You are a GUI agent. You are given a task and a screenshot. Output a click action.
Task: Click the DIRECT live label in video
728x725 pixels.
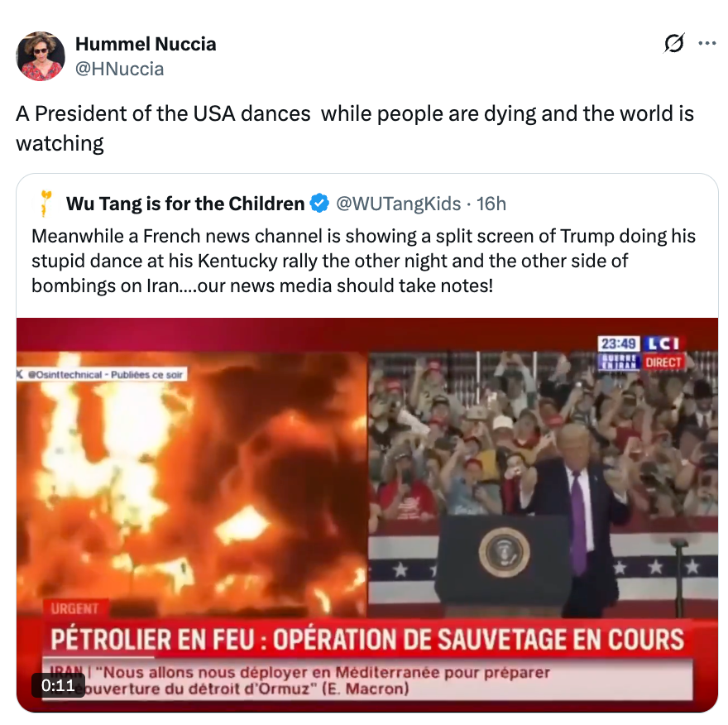tap(663, 362)
